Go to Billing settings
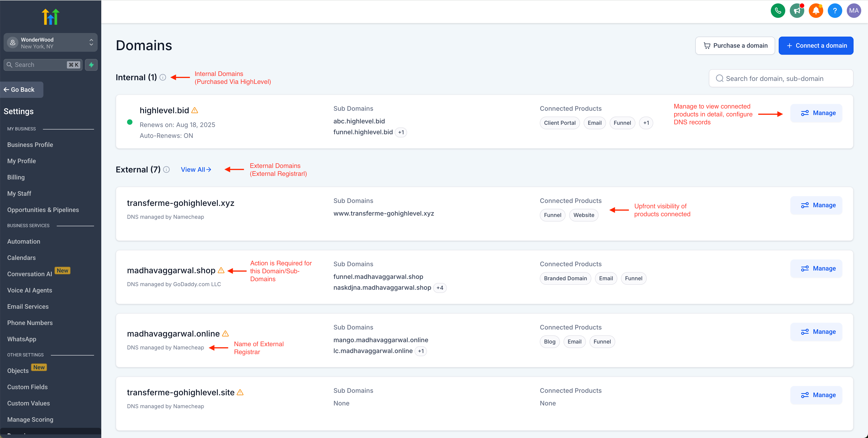The width and height of the screenshot is (868, 438). tap(16, 177)
